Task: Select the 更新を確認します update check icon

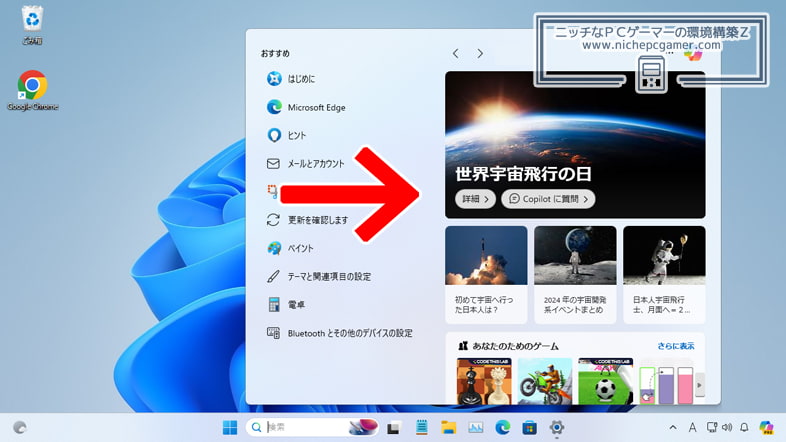Action: [x=273, y=220]
